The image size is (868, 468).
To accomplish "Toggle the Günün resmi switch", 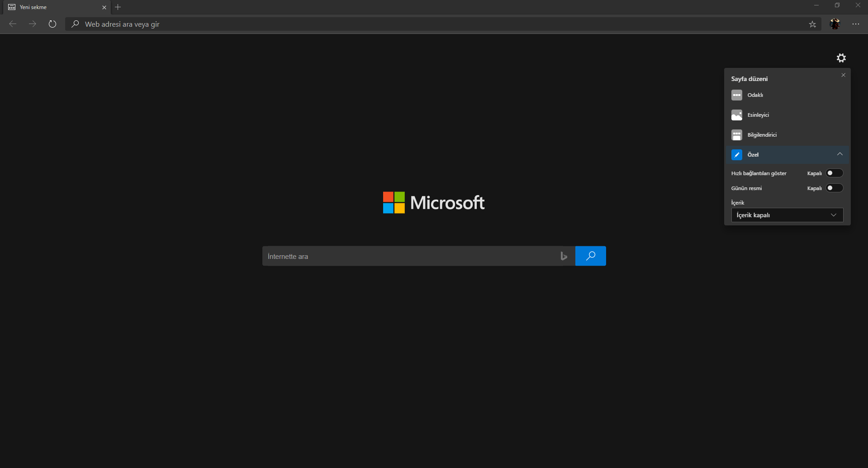I will point(835,188).
